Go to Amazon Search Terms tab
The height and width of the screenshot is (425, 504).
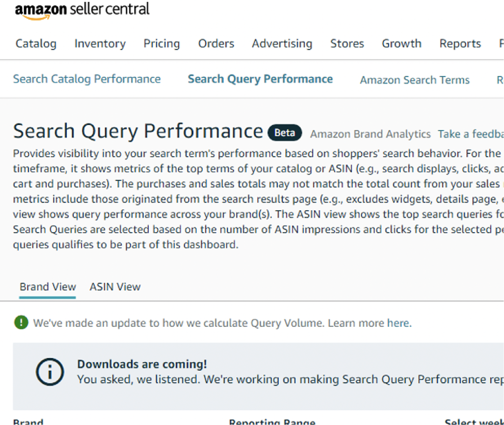(x=414, y=80)
